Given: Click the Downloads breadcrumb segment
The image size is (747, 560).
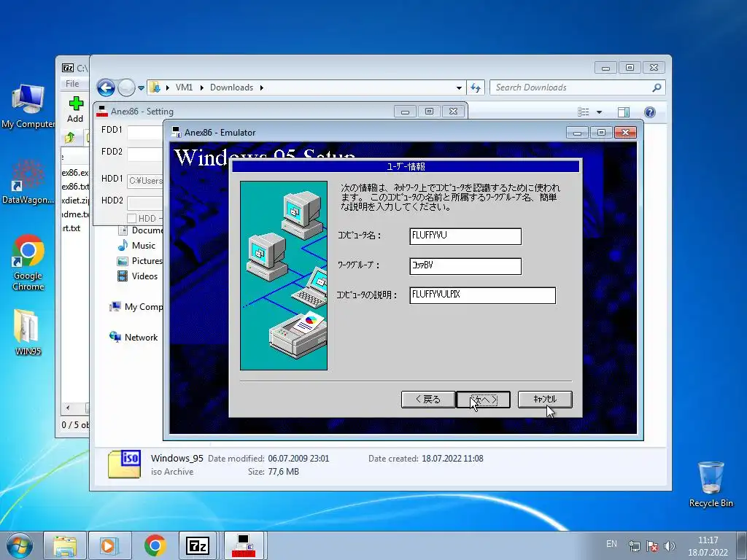Looking at the screenshot, I should tap(231, 87).
